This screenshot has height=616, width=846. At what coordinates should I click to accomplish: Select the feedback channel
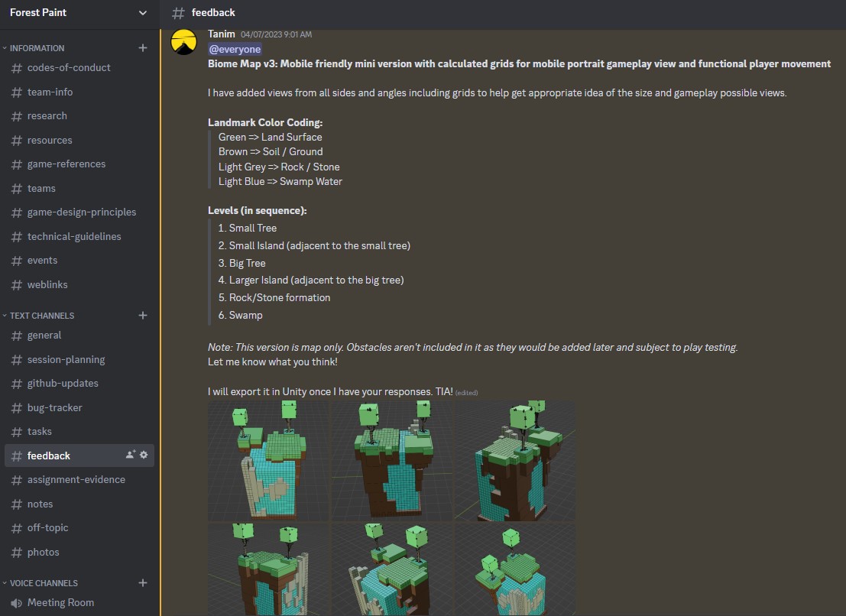79,456
